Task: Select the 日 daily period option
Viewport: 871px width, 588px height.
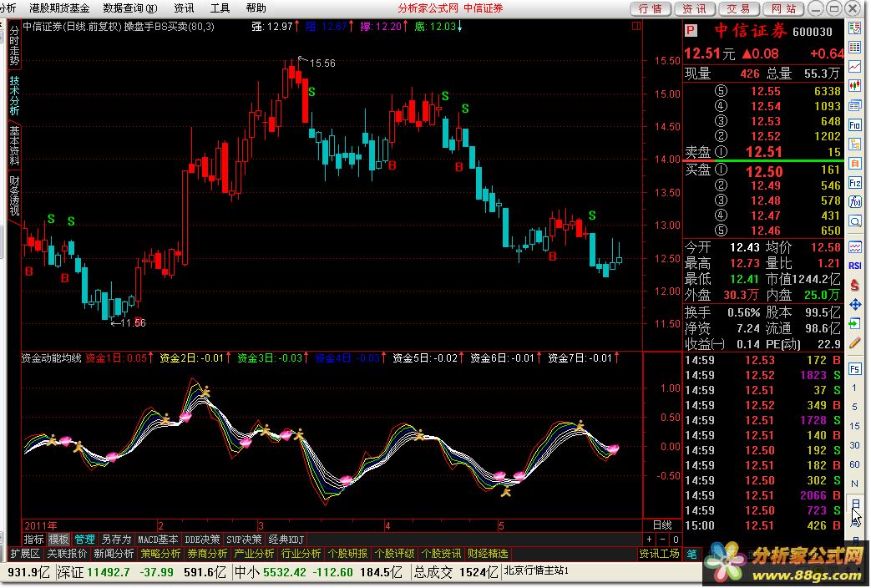Action: coord(855,504)
